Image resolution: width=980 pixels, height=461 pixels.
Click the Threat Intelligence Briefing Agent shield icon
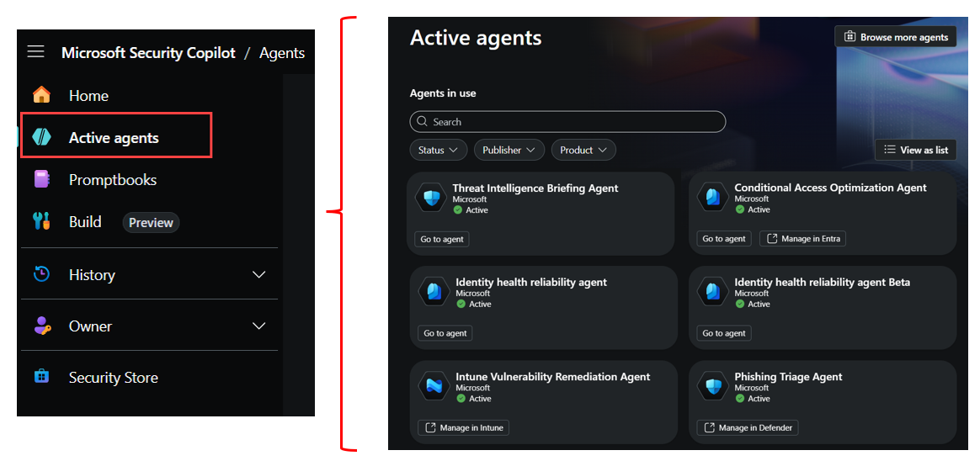[431, 199]
